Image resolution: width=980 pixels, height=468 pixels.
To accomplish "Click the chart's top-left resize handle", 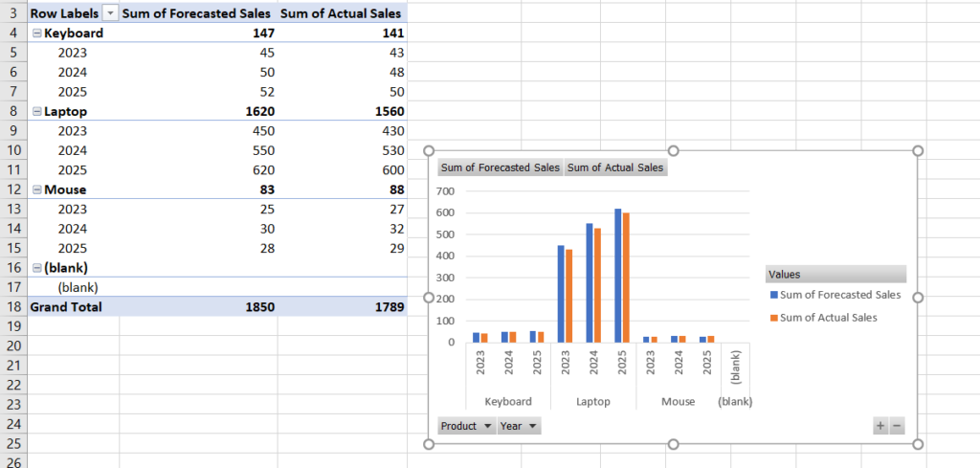I will click(429, 150).
